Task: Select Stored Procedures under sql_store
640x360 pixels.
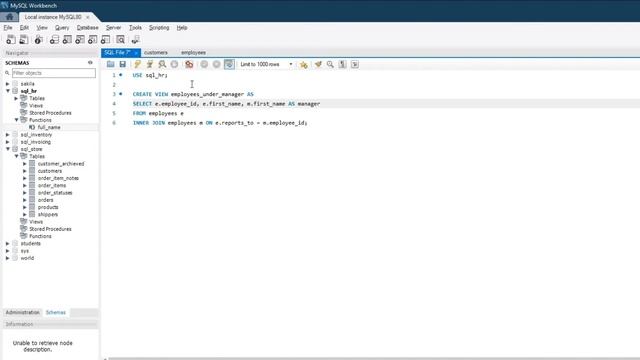Action: click(50, 229)
